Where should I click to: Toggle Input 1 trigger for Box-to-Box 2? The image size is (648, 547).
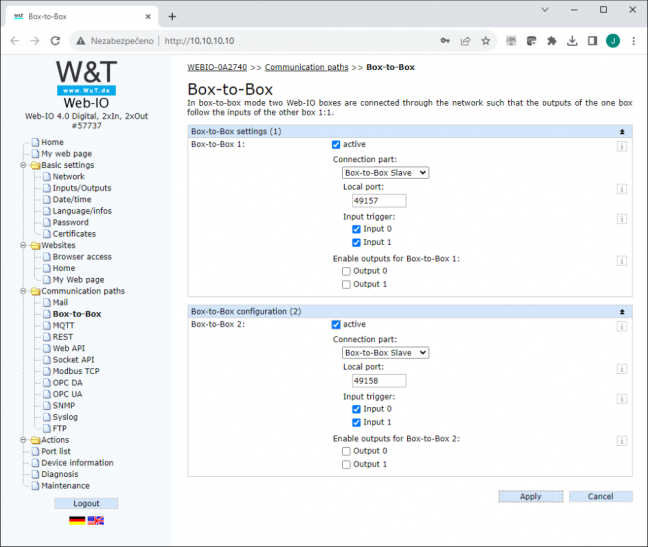356,423
